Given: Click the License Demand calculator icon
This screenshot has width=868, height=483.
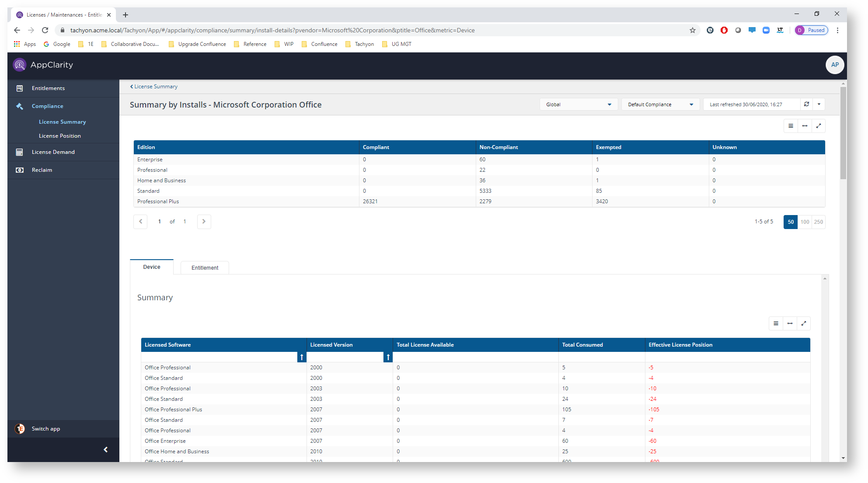Looking at the screenshot, I should (20, 152).
